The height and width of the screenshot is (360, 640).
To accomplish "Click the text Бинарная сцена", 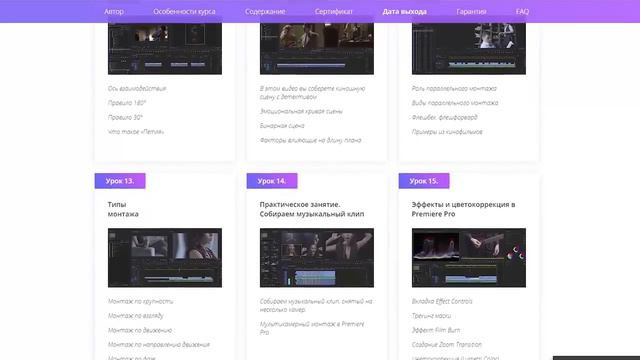I will (282, 126).
